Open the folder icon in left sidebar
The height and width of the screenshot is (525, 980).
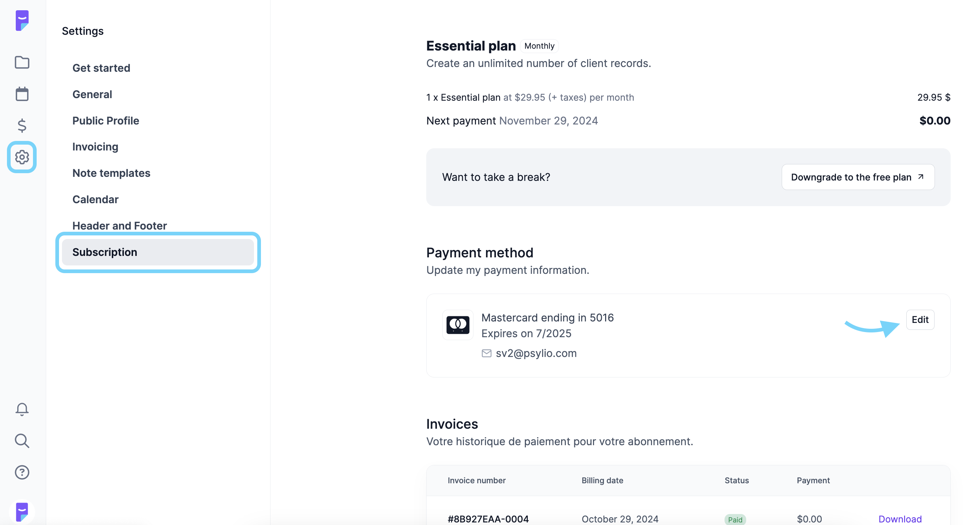click(x=22, y=62)
